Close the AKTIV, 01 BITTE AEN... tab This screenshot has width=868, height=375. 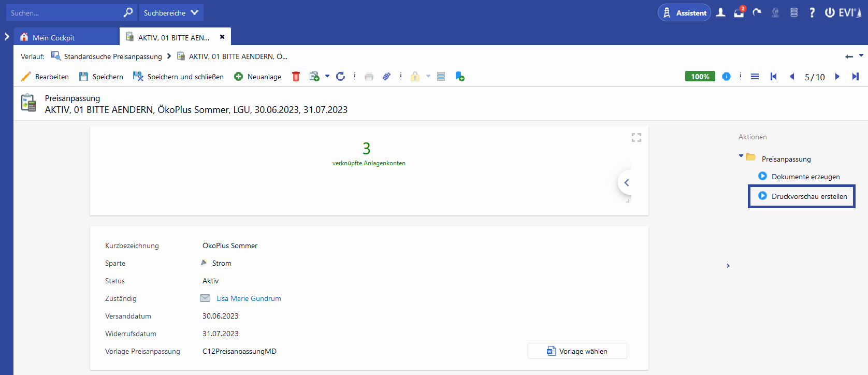click(x=222, y=37)
